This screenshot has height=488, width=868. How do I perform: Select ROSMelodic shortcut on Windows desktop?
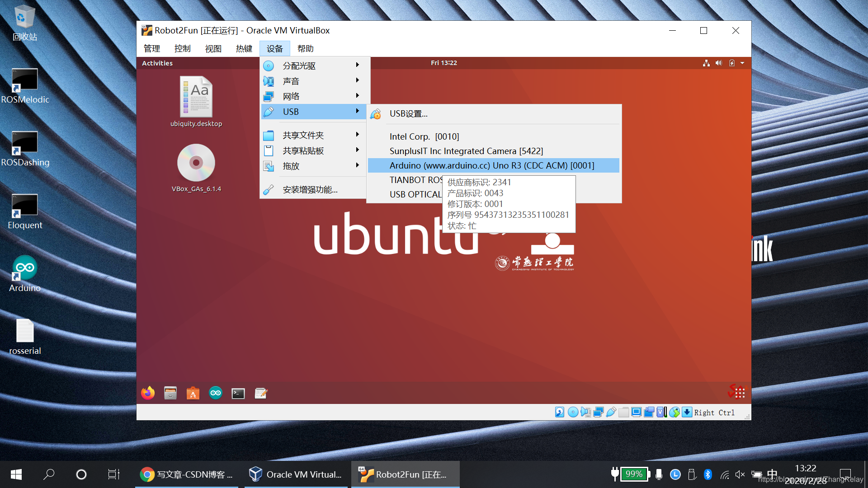click(25, 86)
